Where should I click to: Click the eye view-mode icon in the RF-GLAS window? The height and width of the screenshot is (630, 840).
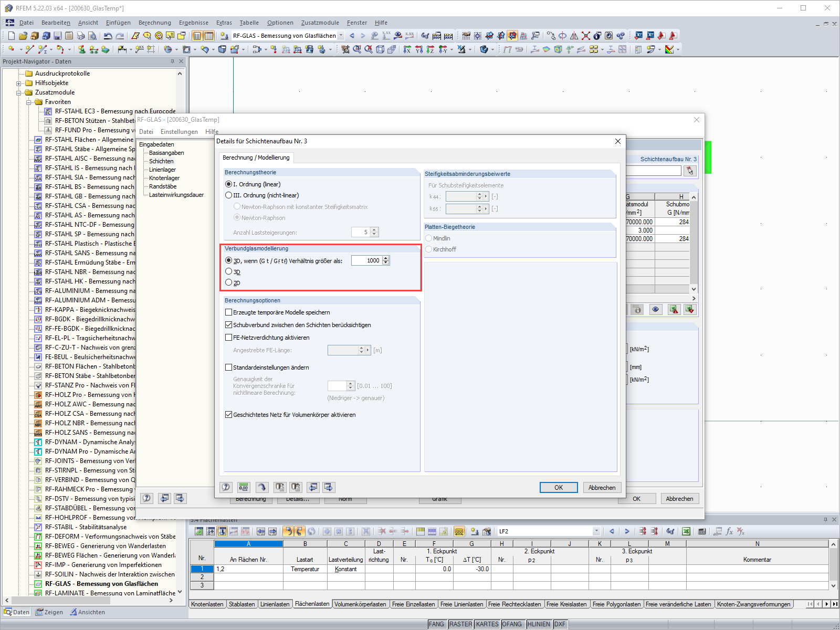click(x=656, y=309)
